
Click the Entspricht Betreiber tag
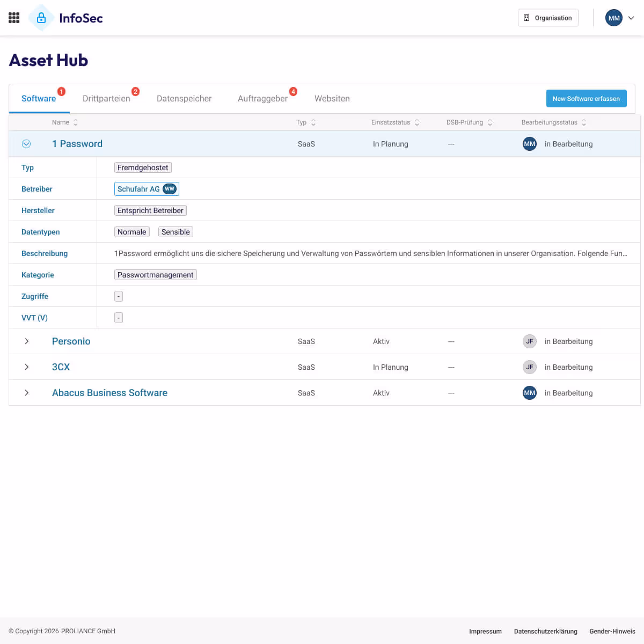[150, 210]
